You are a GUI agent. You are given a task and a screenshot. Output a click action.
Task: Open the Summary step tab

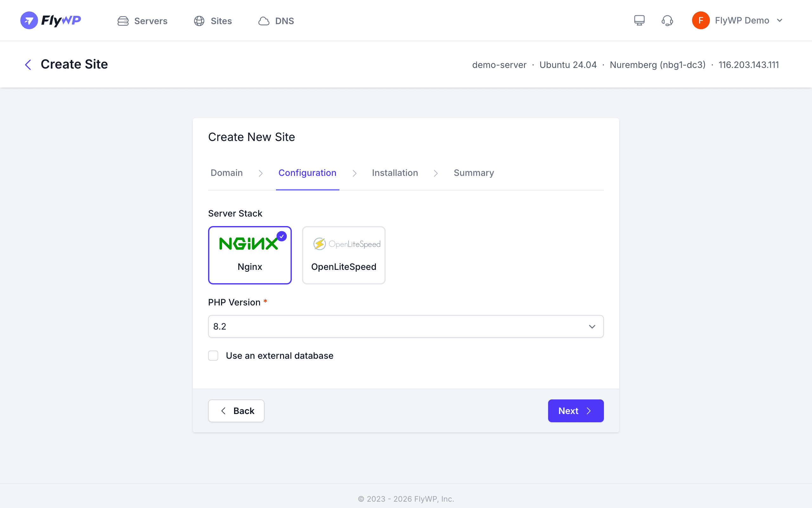[x=474, y=173]
